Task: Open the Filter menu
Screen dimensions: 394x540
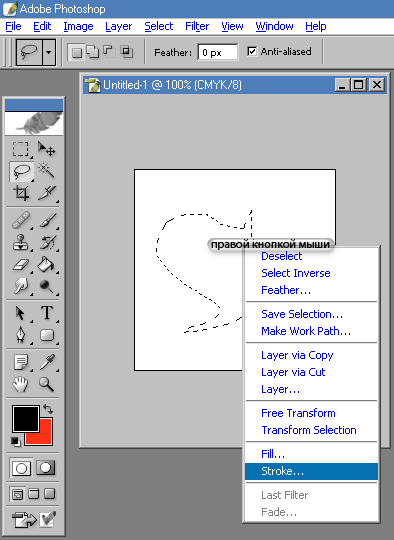Action: click(197, 26)
